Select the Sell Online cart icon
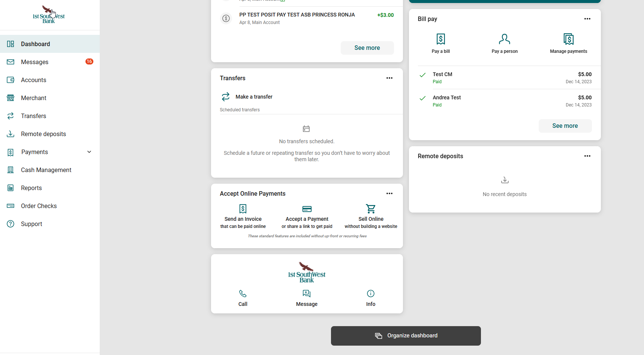 click(x=371, y=209)
